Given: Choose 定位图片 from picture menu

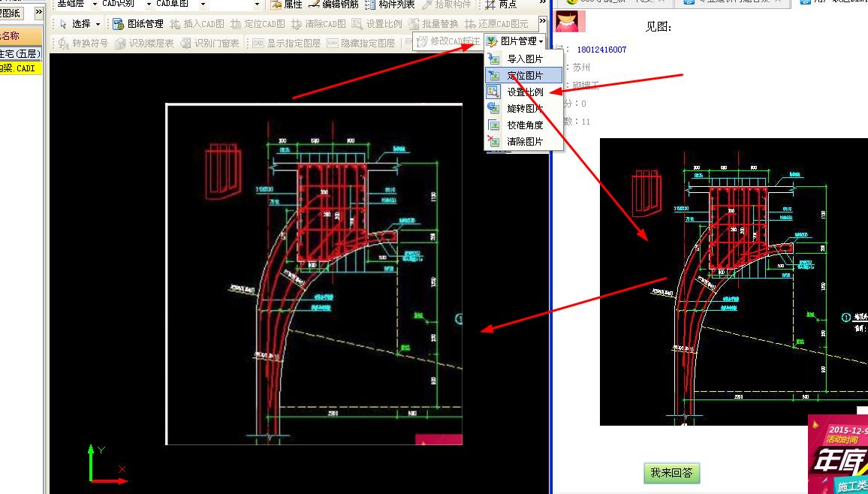Looking at the screenshot, I should coord(523,75).
